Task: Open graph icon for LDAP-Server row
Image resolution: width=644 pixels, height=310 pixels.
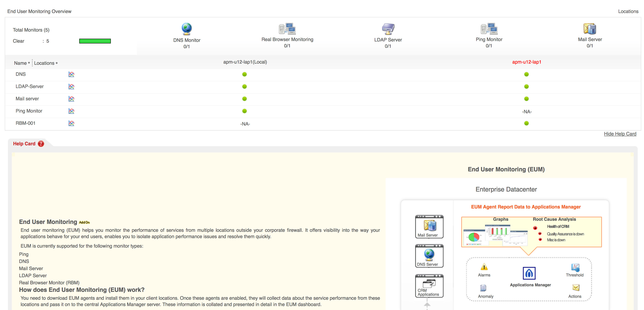Action: tap(71, 87)
